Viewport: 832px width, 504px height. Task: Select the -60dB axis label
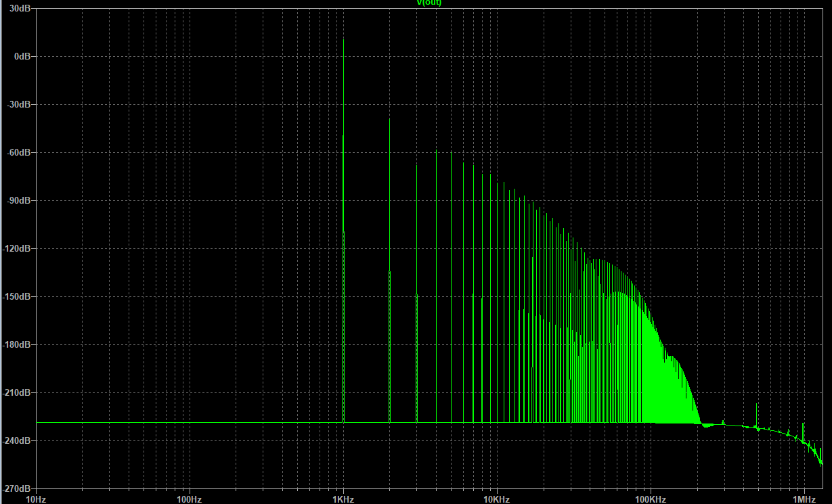pos(20,153)
